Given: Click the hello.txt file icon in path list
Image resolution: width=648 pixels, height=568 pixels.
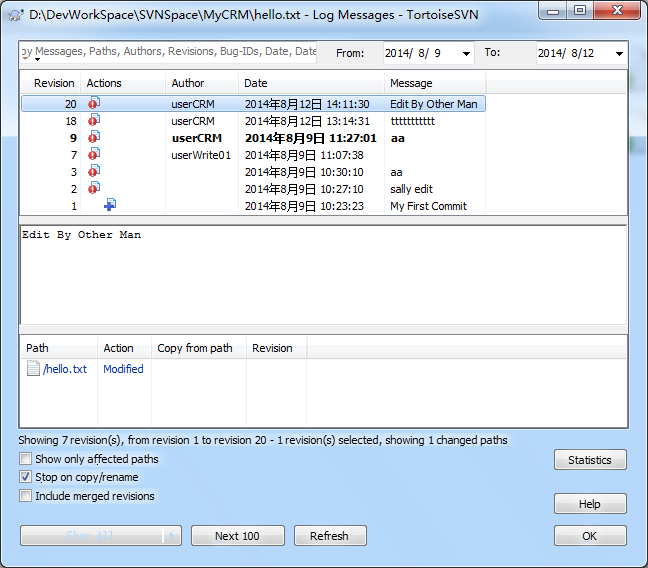Looking at the screenshot, I should [x=33, y=368].
